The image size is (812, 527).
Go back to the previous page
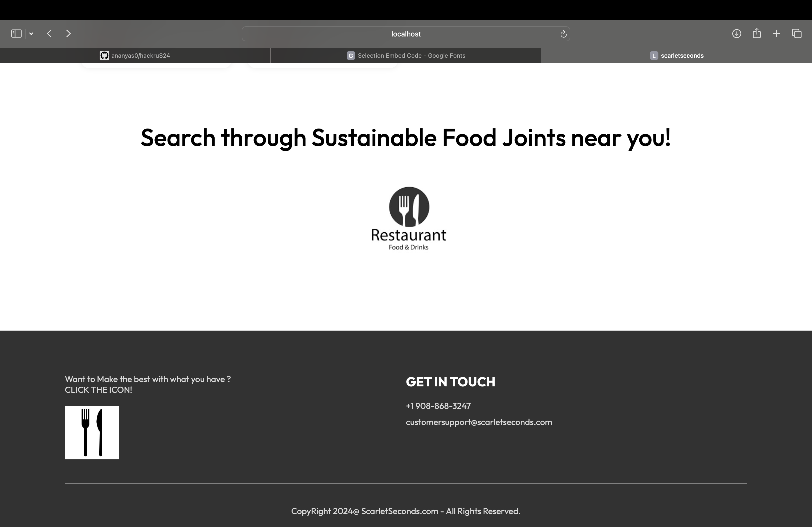pos(49,33)
